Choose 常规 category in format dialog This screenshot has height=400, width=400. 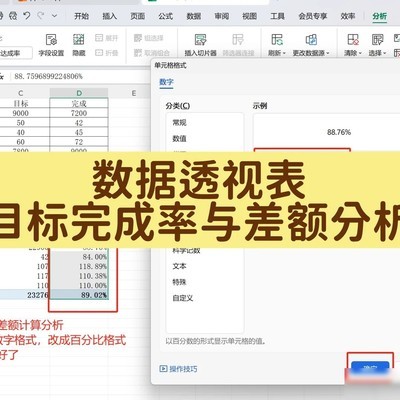[179, 122]
